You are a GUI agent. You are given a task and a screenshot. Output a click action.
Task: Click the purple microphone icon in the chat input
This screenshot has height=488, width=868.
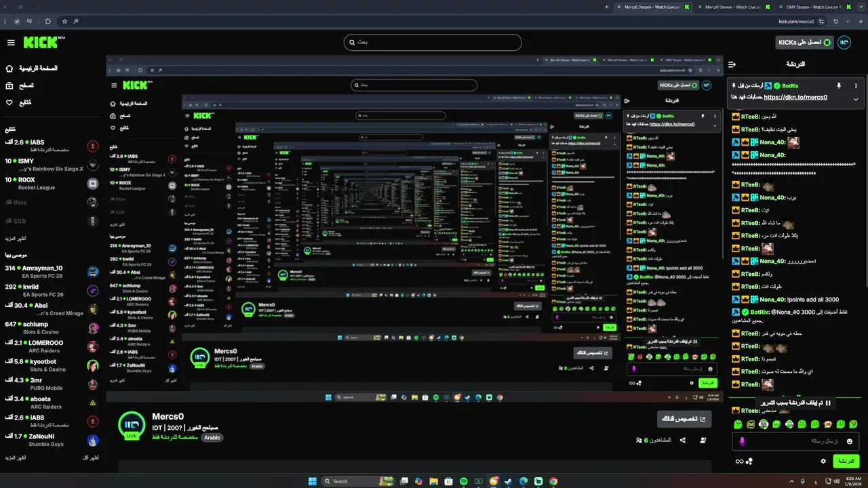coord(742,441)
